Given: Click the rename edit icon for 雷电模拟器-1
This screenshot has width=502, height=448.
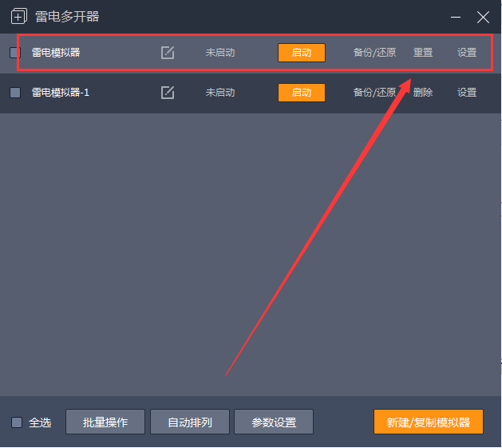Looking at the screenshot, I should click(x=168, y=93).
